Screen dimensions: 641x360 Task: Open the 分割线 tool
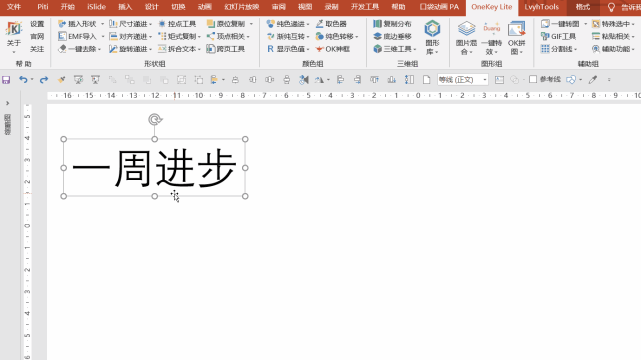[558, 49]
